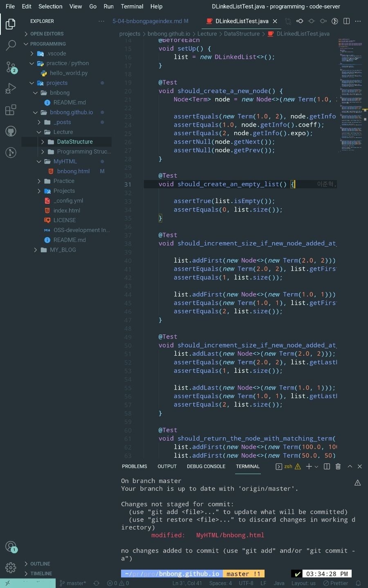Change indentation via Spaces: 4
368x588 pixels.
pyautogui.click(x=220, y=584)
